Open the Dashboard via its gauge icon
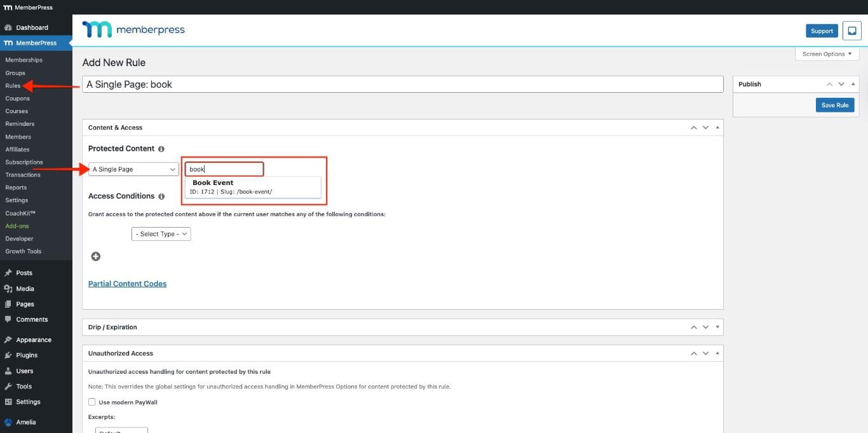 pyautogui.click(x=9, y=27)
